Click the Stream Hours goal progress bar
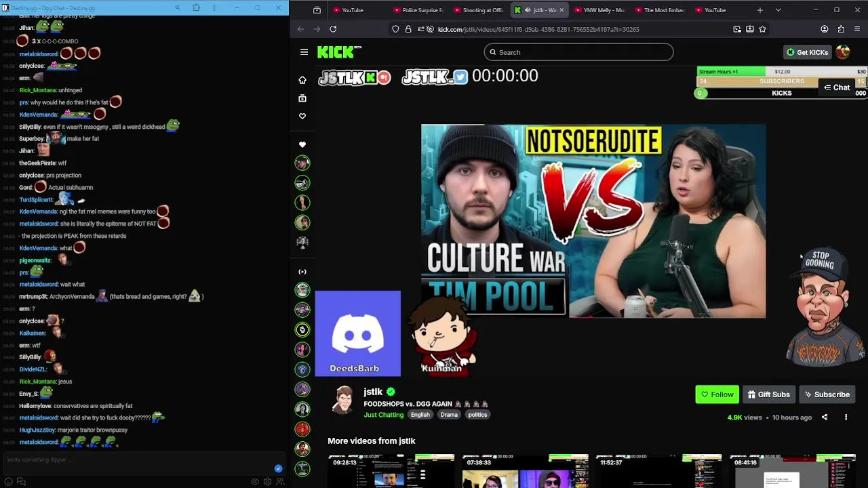Screen dimensions: 868x488 pos(781,71)
